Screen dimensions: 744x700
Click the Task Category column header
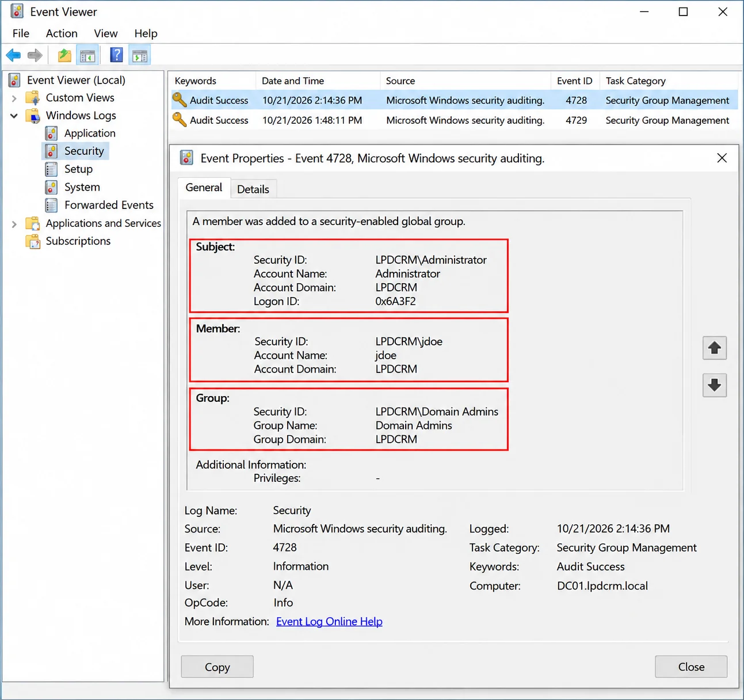pos(669,81)
